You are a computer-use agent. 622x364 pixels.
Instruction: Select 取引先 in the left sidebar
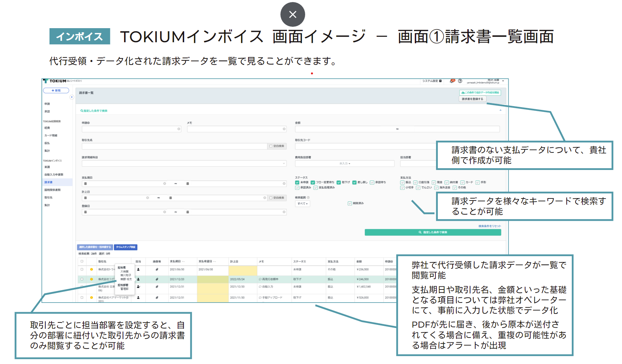click(x=48, y=197)
